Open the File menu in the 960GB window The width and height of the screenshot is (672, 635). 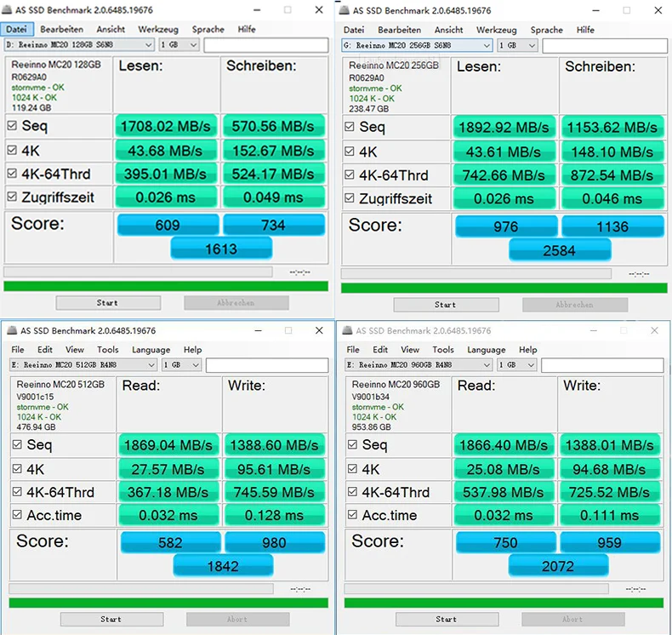(x=353, y=350)
